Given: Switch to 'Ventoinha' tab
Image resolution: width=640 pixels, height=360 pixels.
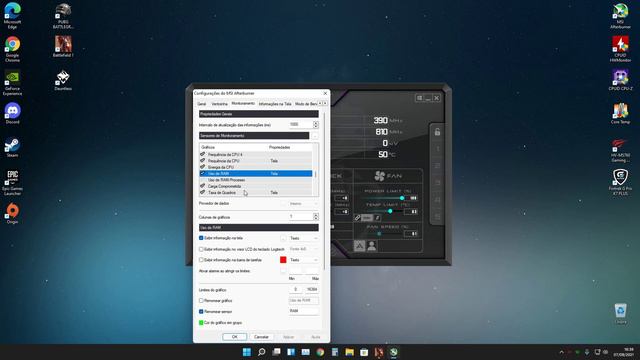Looking at the screenshot, I should point(219,104).
